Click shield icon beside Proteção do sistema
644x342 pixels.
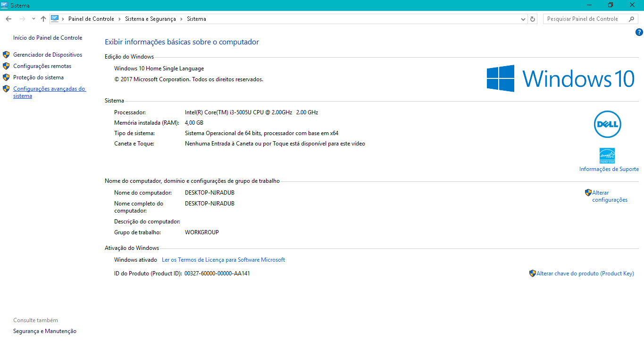click(6, 77)
